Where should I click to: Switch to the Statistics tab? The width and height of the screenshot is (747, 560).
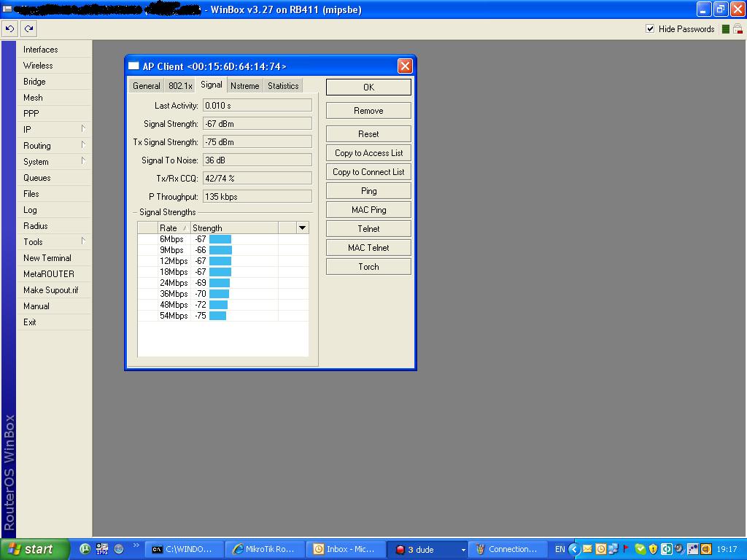(x=283, y=86)
